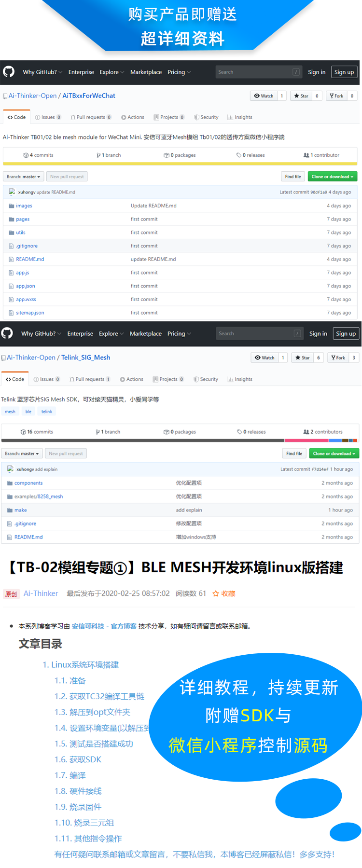Viewport: 362px width, 868px height.
Task: Open '安信可科技 - 官方博客' link
Action: (x=104, y=626)
